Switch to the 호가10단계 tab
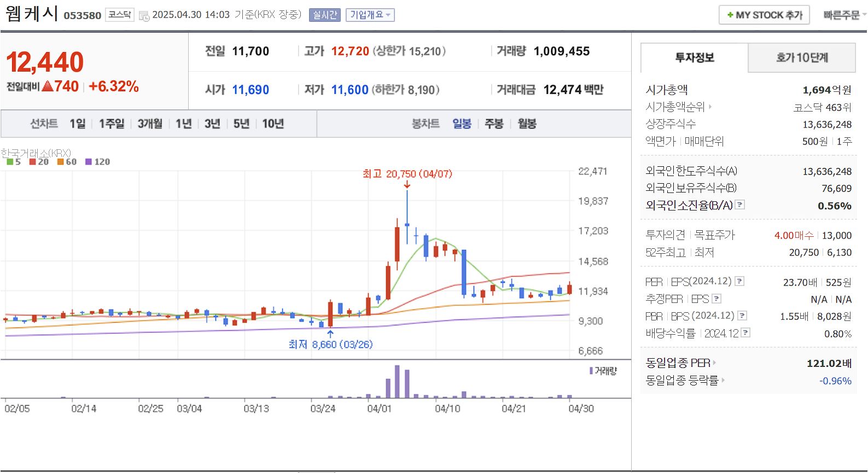The height and width of the screenshot is (473, 868). coord(802,57)
